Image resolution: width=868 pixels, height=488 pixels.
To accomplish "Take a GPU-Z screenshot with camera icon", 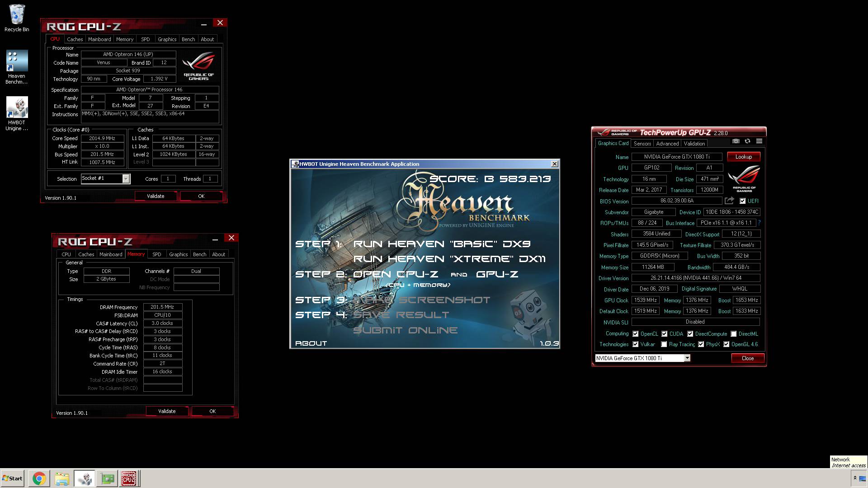I will 736,141.
